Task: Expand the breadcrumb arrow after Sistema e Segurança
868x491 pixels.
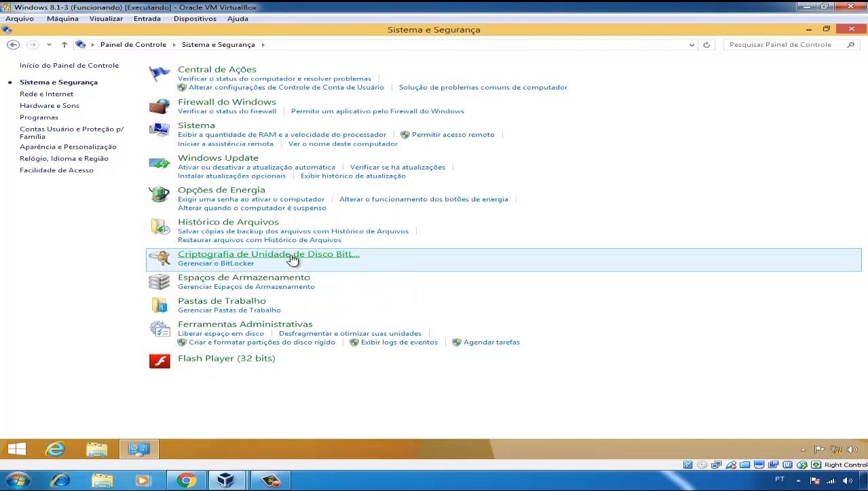Action: pyautogui.click(x=263, y=45)
